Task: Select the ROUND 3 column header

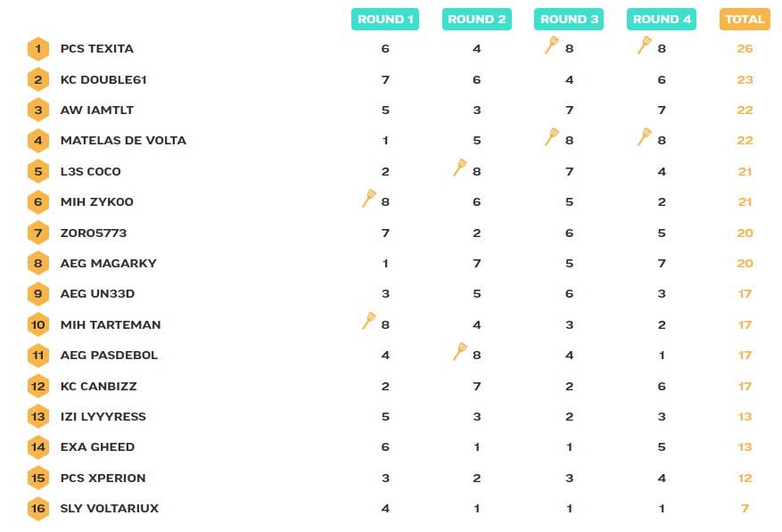Action: (x=570, y=19)
